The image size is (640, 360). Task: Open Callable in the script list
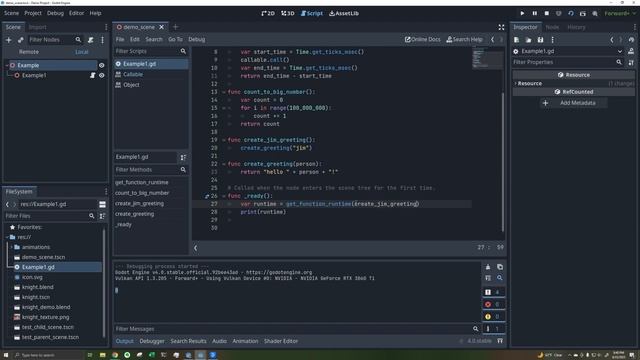click(x=133, y=75)
